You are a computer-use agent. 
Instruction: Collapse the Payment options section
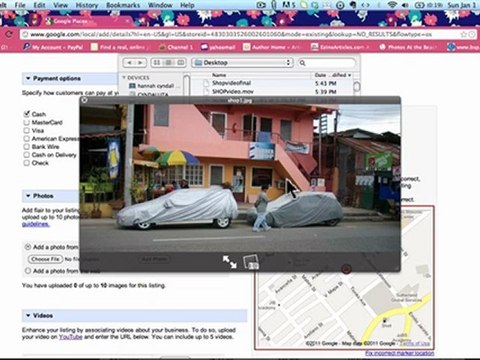click(x=28, y=78)
